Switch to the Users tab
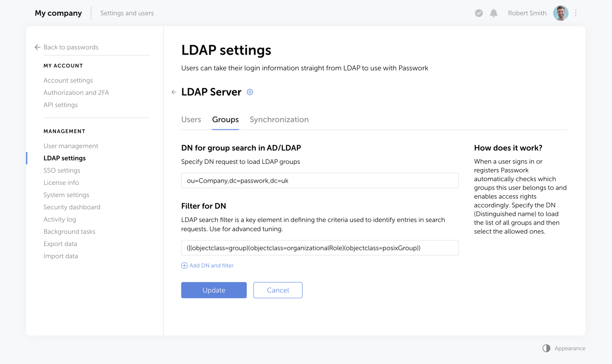Viewport: 612px width, 364px height. coord(191,119)
